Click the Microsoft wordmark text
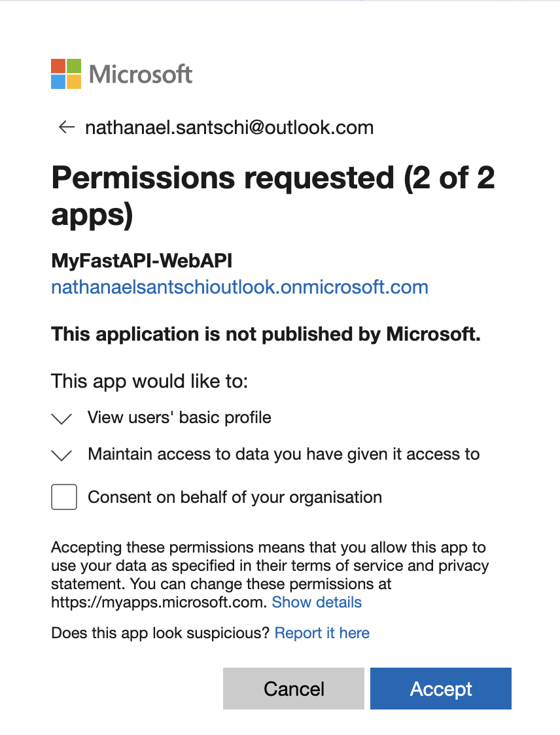560x735 pixels. (141, 75)
